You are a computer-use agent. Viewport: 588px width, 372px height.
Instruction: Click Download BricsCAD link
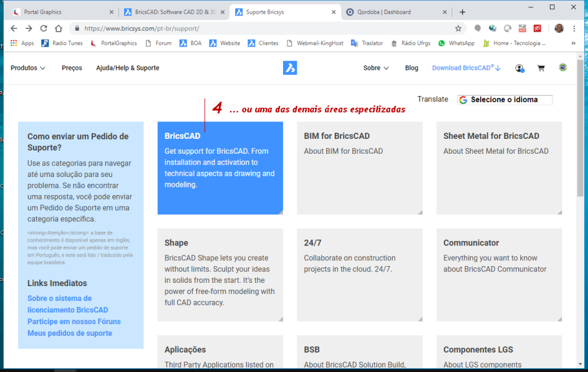coord(466,68)
